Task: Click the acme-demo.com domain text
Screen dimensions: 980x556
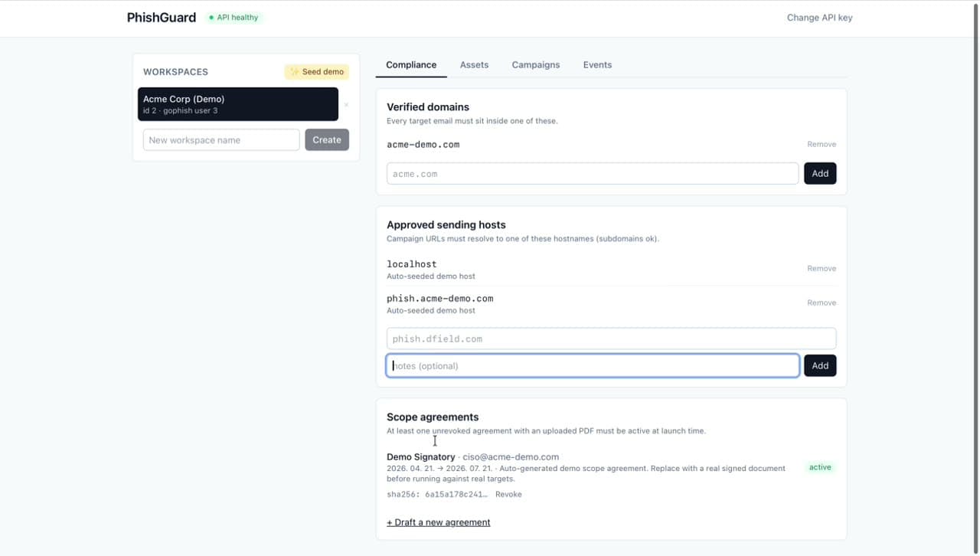Action: (423, 144)
